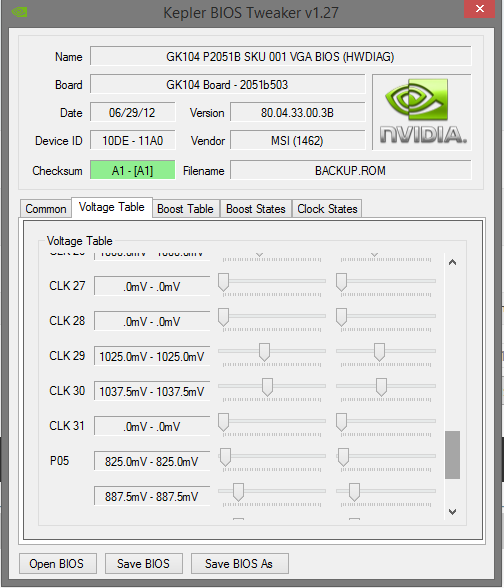504x588 pixels.
Task: Click CLK 30 second voltage slider handle
Action: (381, 387)
